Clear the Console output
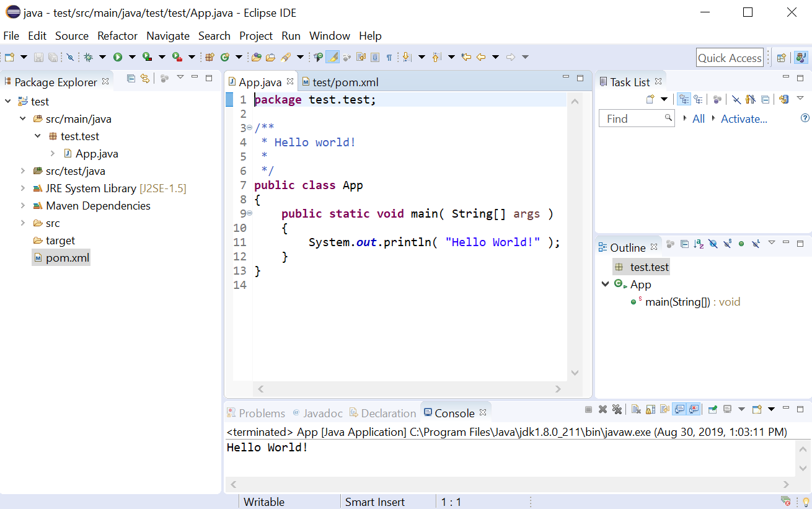 (x=635, y=409)
